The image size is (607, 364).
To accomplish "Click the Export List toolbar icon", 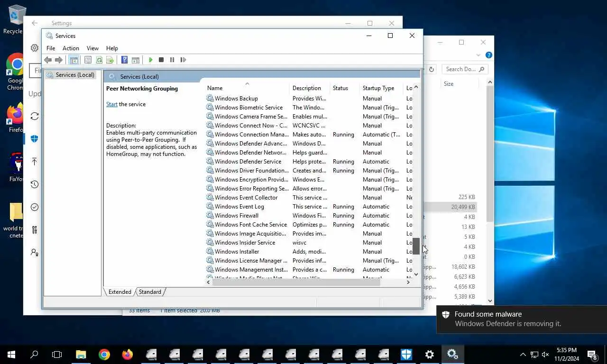I will (x=110, y=60).
